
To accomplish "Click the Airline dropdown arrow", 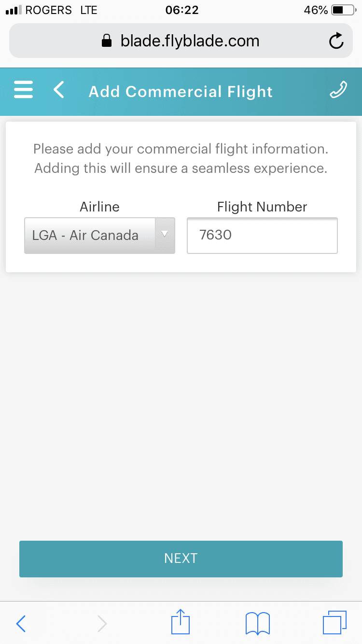I will (x=164, y=235).
